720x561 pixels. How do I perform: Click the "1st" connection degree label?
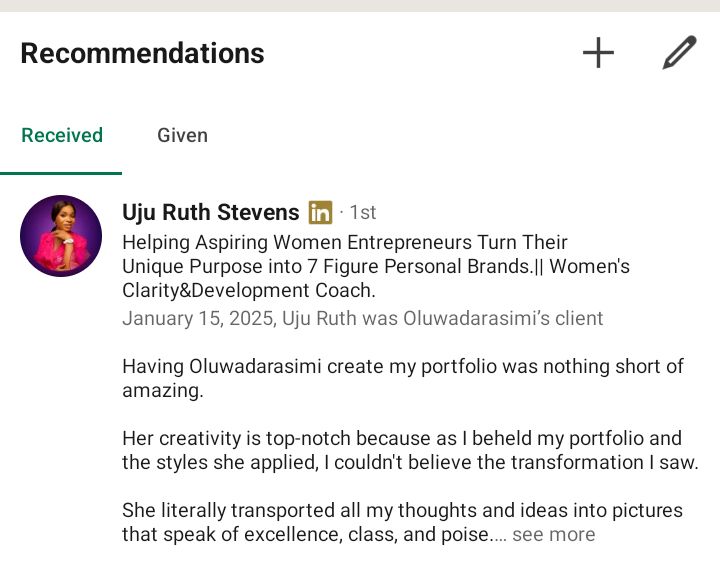click(362, 212)
